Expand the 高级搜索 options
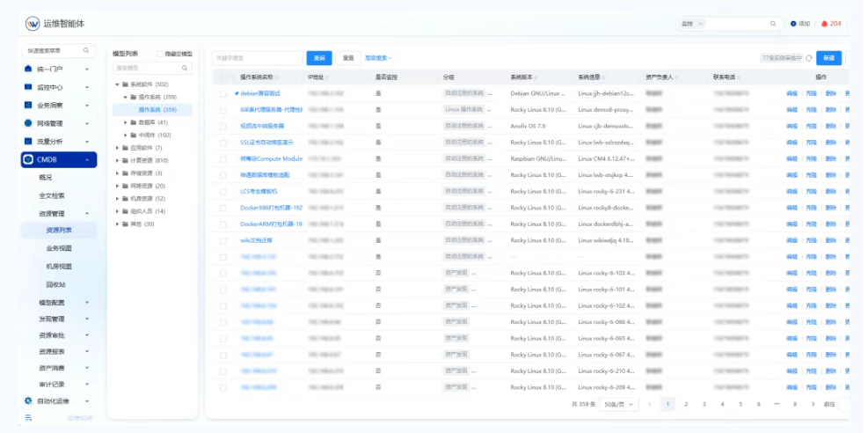This screenshot has height=433, width=868. click(378, 58)
